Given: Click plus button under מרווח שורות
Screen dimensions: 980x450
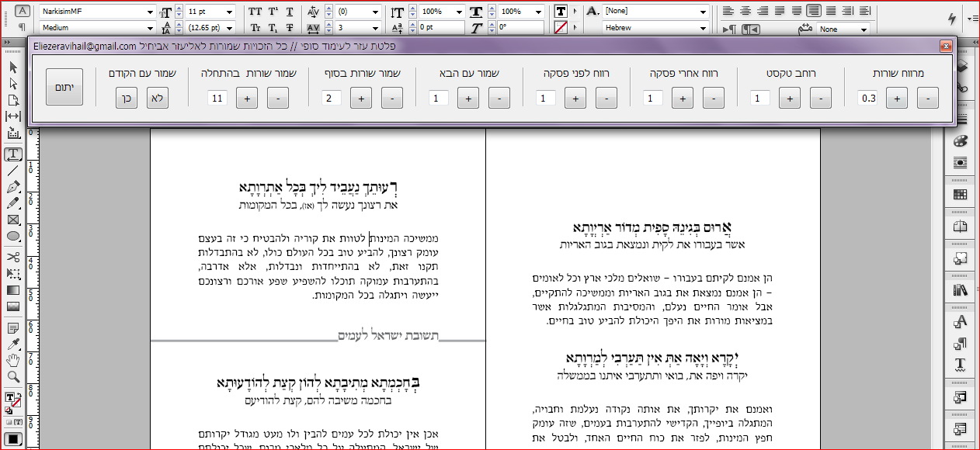Looking at the screenshot, I should point(896,98).
